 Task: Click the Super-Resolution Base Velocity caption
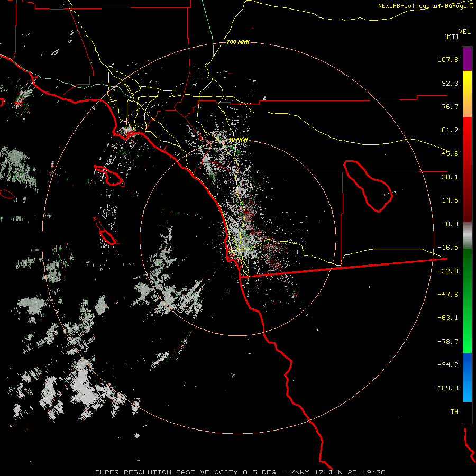pyautogui.click(x=241, y=472)
